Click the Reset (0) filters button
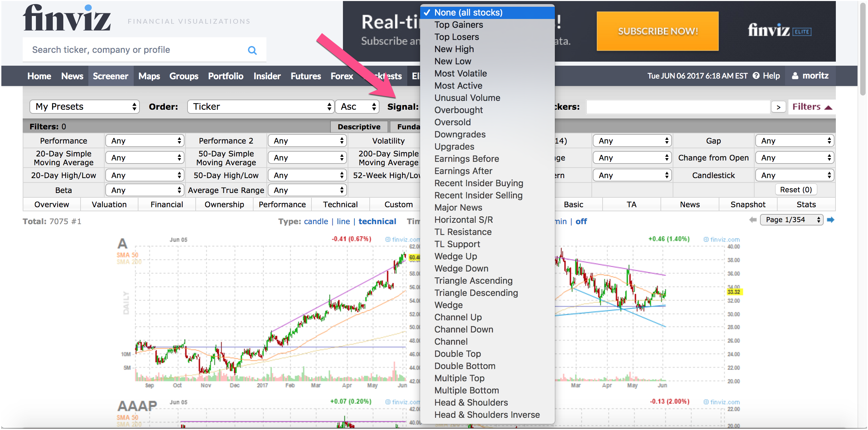 [x=796, y=190]
